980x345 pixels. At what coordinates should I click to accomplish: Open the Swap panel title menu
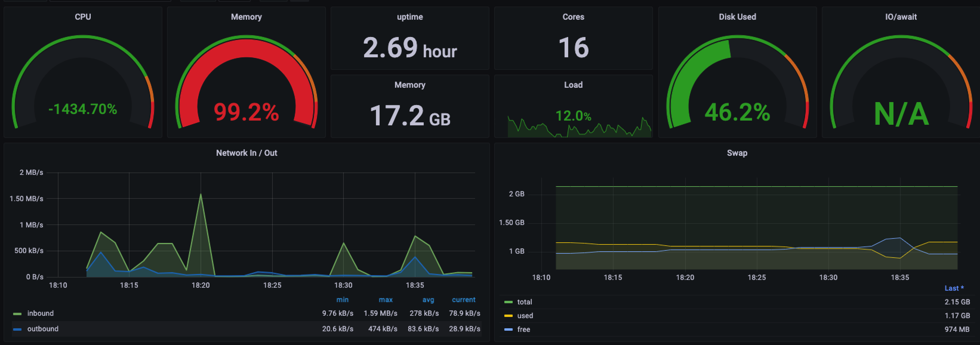click(737, 153)
